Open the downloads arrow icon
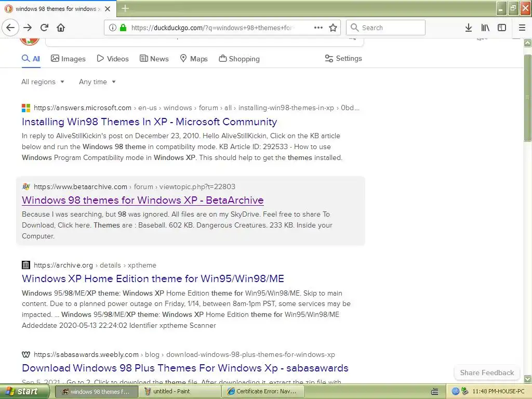 click(x=469, y=28)
